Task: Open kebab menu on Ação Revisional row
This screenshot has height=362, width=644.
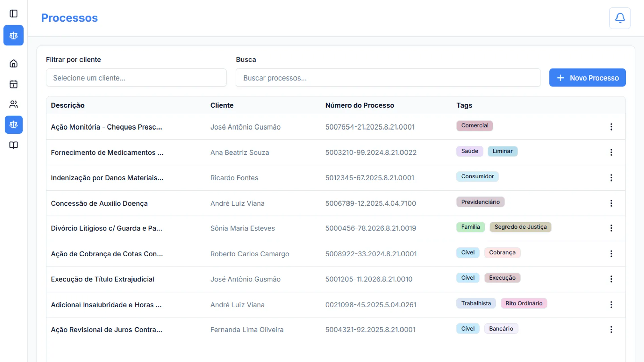Action: coord(611,329)
